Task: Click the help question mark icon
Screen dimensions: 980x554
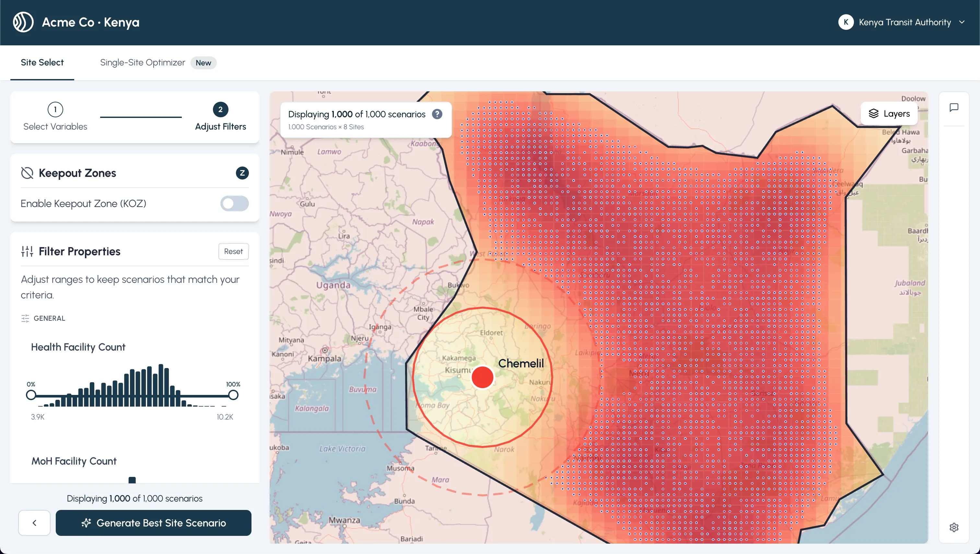Action: [x=437, y=114]
